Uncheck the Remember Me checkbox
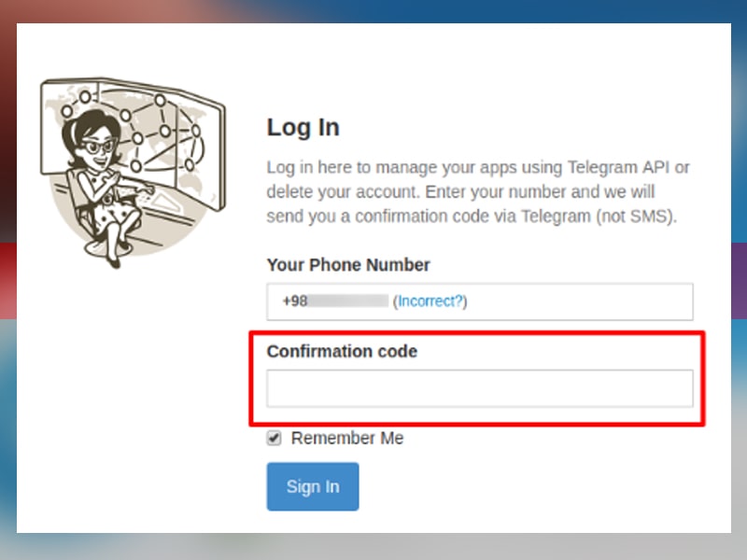This screenshot has height=560, width=747. pyautogui.click(x=274, y=438)
